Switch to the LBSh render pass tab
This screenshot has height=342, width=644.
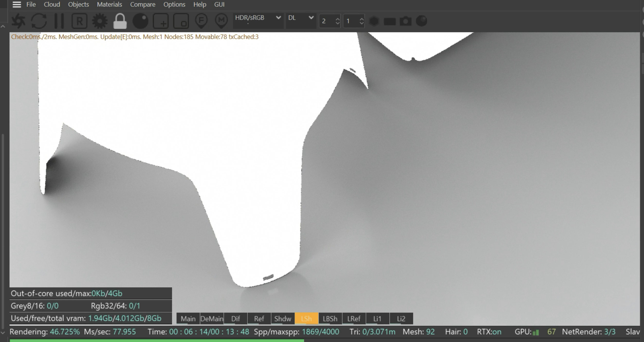pos(330,319)
